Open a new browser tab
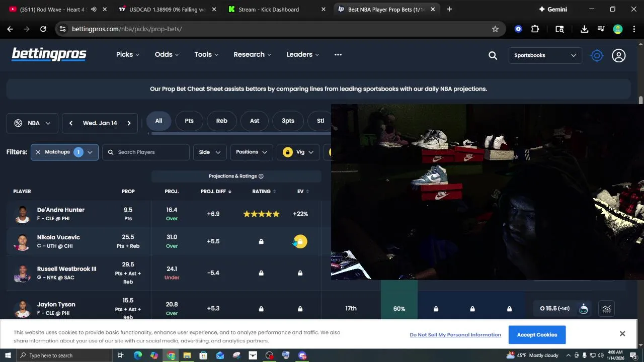The width and height of the screenshot is (644, 362). 449,9
